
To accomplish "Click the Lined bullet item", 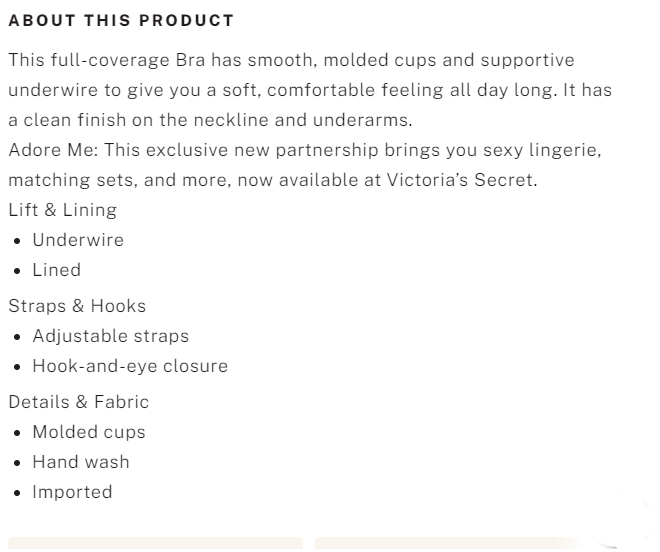I will click(56, 270).
